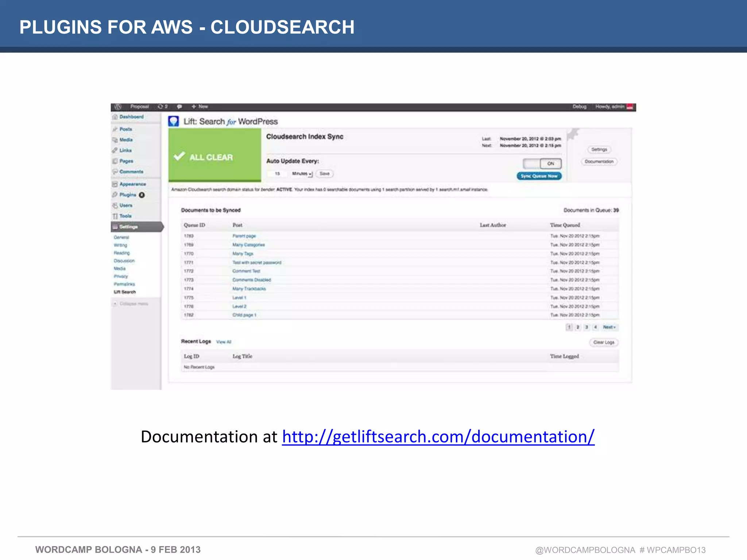Click the Users icon in sidebar

click(115, 206)
